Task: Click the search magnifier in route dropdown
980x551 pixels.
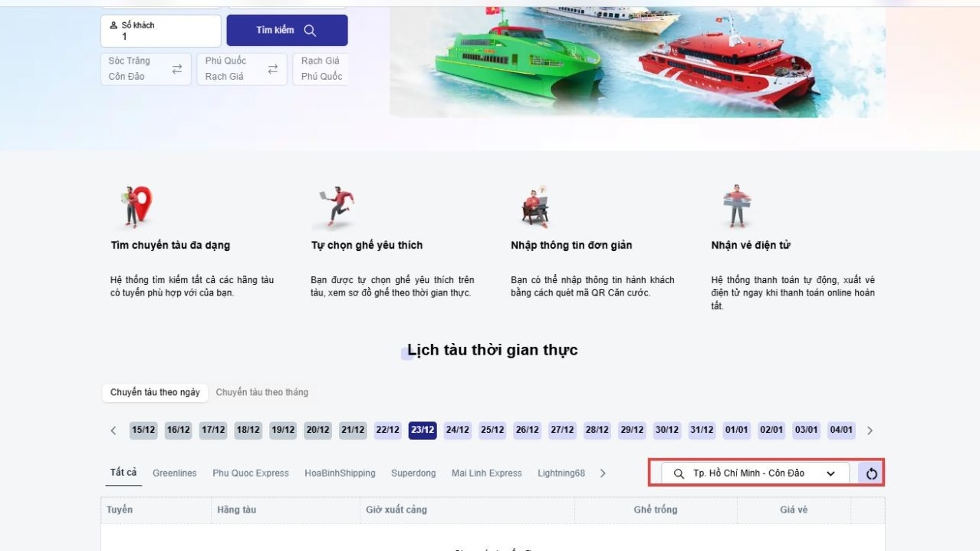Action: [679, 473]
